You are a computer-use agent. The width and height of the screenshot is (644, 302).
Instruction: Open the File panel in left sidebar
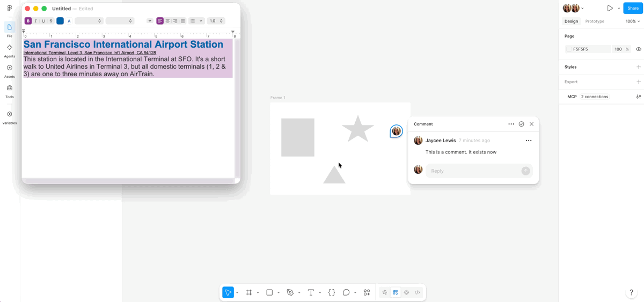coord(10,30)
